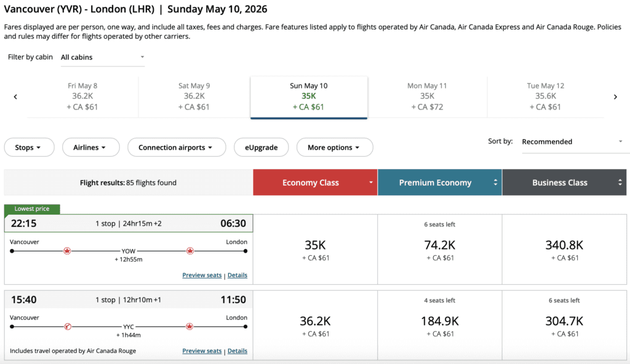630x364 pixels.
Task: Click the Air Canada logo after YOW stop
Action: 190,251
